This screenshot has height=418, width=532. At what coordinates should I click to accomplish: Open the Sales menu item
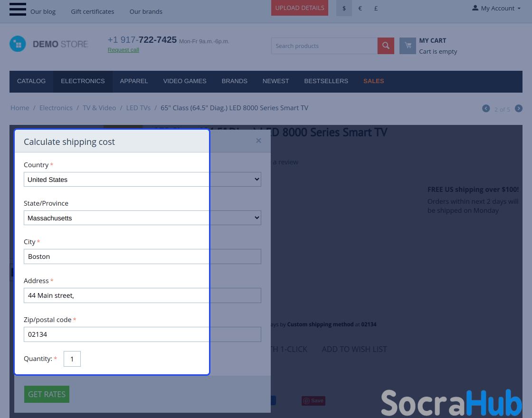(x=373, y=81)
